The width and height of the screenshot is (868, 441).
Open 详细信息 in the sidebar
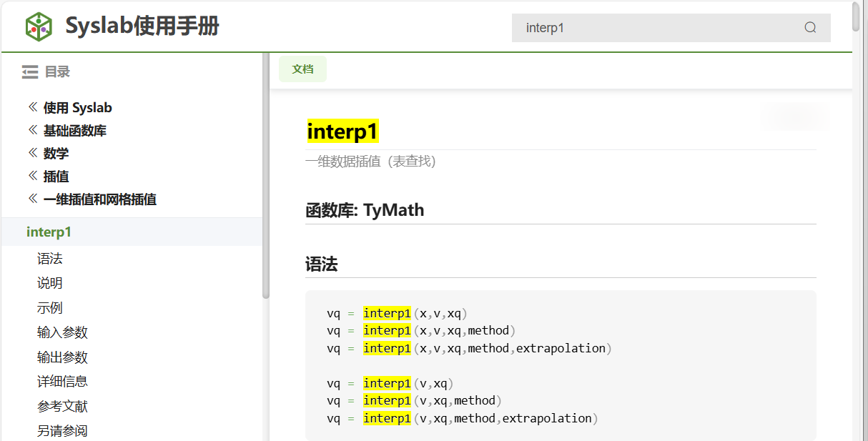(x=62, y=382)
